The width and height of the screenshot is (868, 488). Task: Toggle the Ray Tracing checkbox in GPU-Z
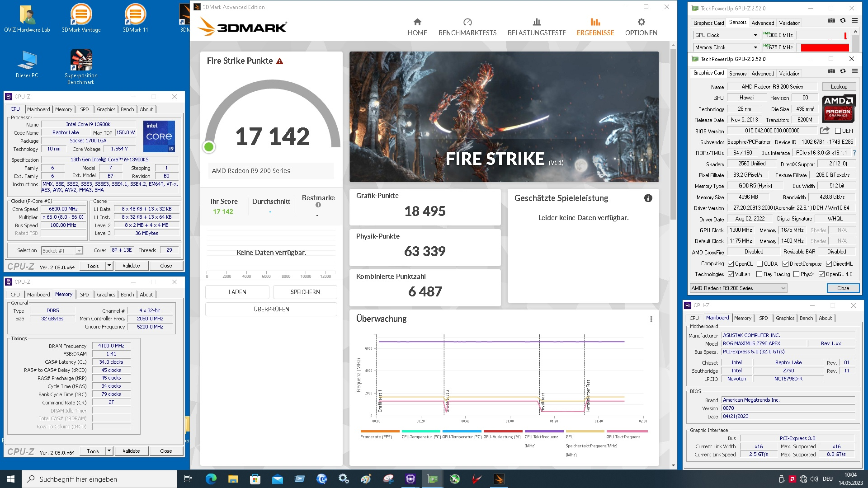click(x=759, y=274)
